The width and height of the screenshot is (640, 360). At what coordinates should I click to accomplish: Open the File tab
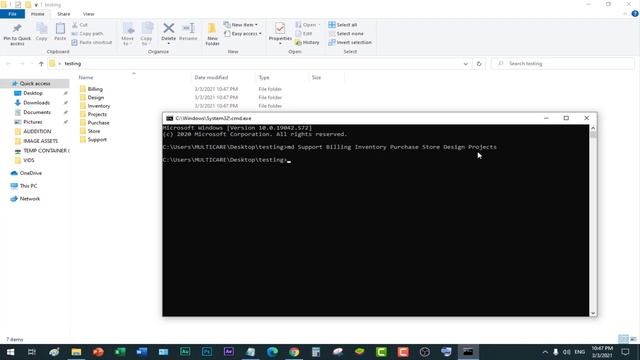tap(12, 14)
